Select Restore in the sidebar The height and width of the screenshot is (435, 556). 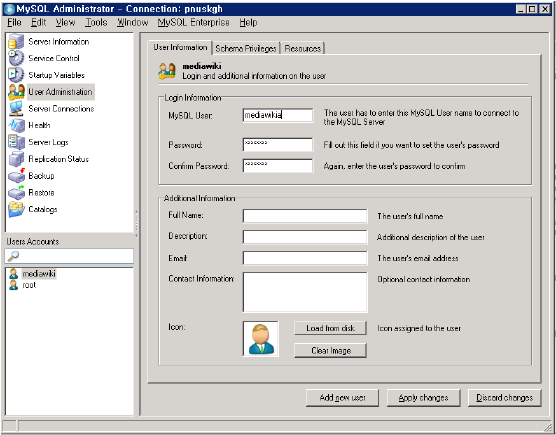click(x=41, y=193)
